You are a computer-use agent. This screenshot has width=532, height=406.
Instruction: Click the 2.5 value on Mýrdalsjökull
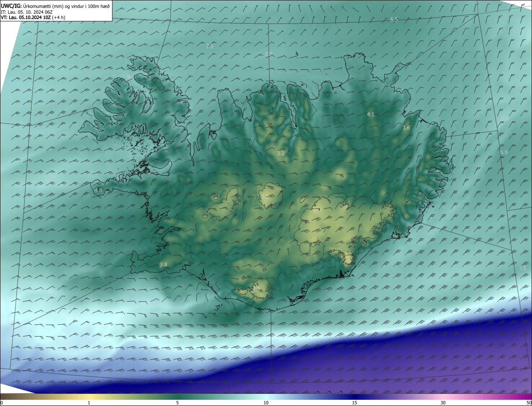coord(256,287)
